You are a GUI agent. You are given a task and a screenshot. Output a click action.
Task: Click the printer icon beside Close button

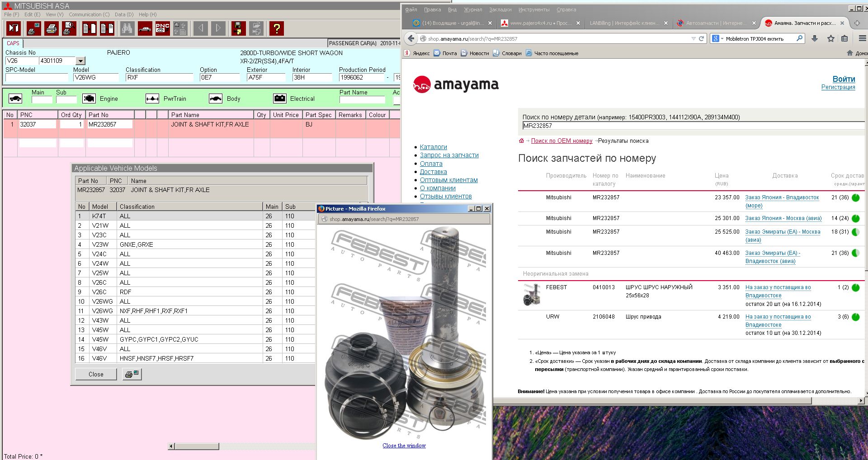tap(132, 374)
